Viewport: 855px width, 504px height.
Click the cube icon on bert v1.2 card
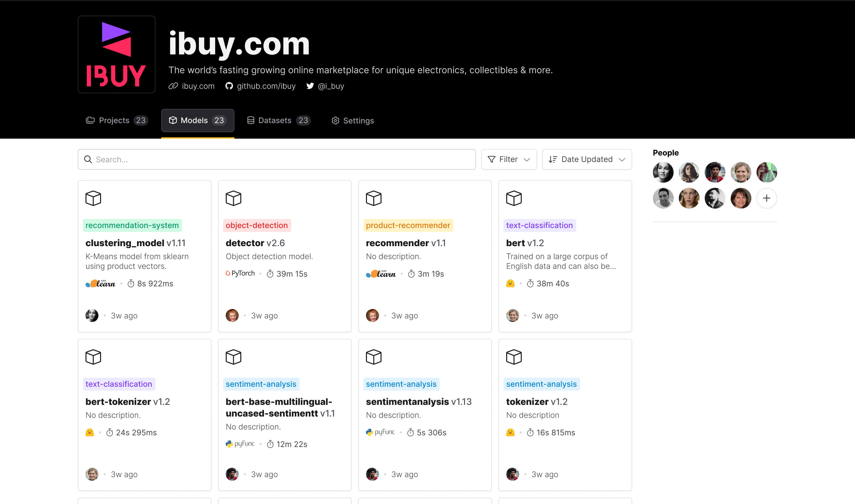(514, 198)
